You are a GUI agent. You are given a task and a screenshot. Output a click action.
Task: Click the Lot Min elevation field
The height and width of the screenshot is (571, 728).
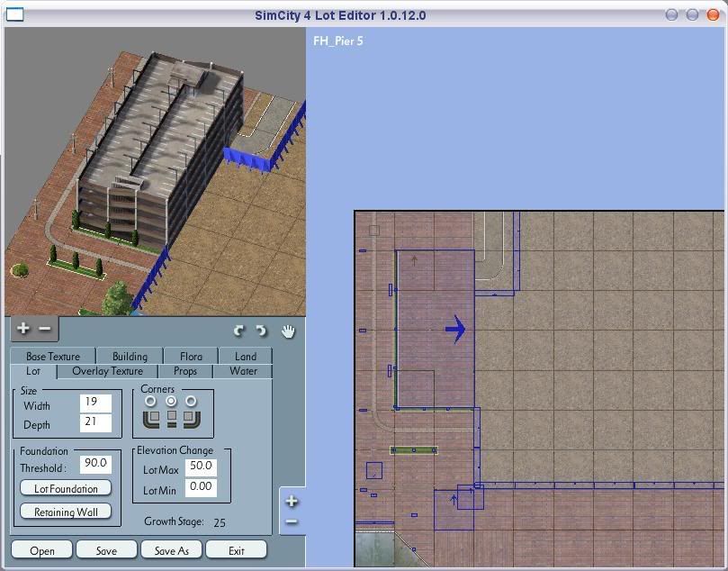click(x=201, y=487)
